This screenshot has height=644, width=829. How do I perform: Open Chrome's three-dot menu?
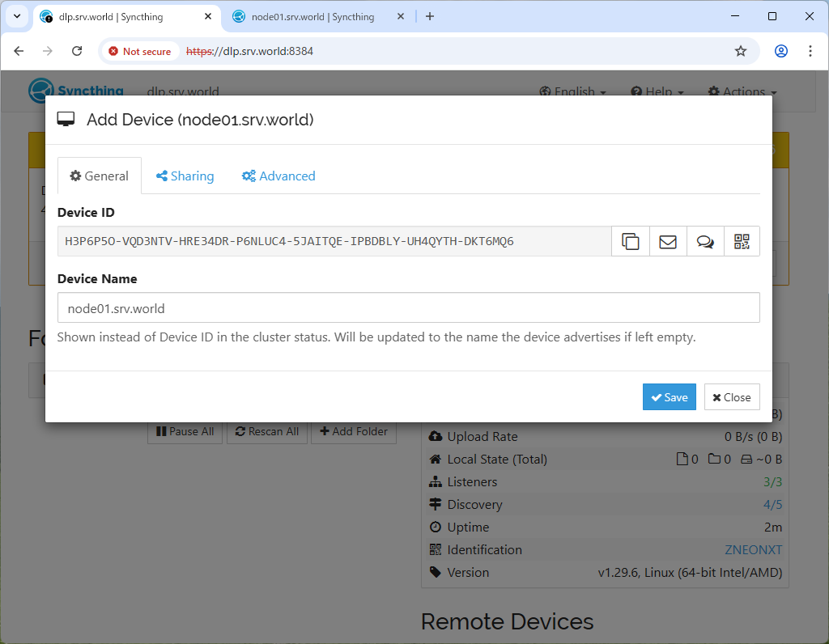tap(810, 51)
